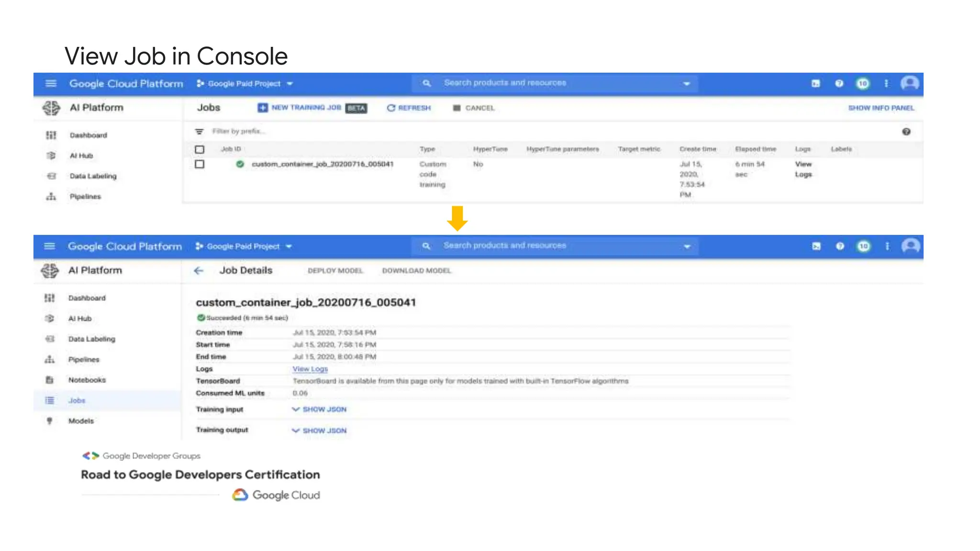Screen dimensions: 980x551
Task: Click AI Platform brain logo in Job Details console
Action: coord(50,271)
